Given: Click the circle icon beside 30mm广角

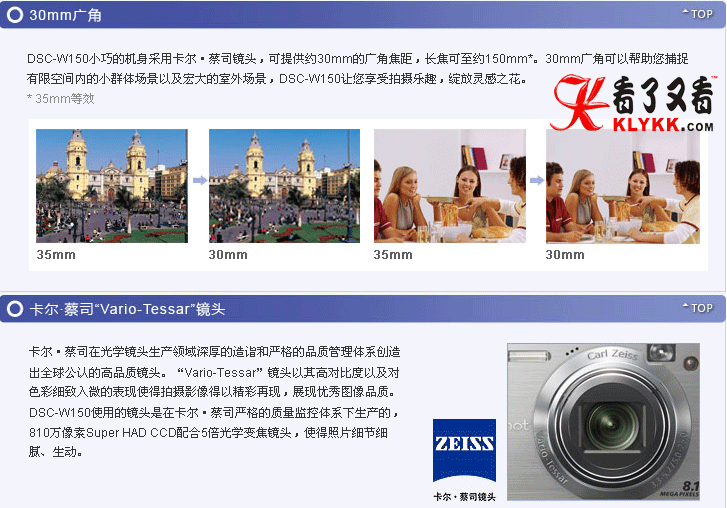Looking at the screenshot, I should coord(15,15).
